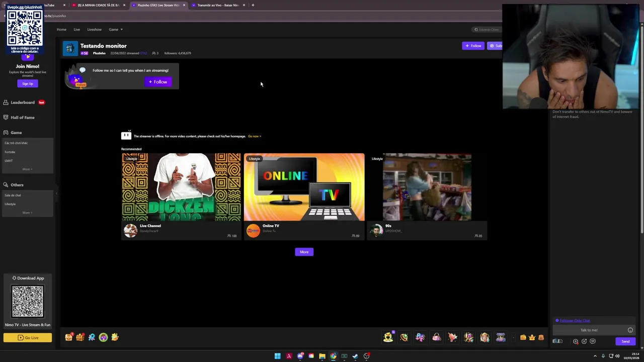644x362 pixels.
Task: Click the More recommended streams button
Action: tap(304, 252)
